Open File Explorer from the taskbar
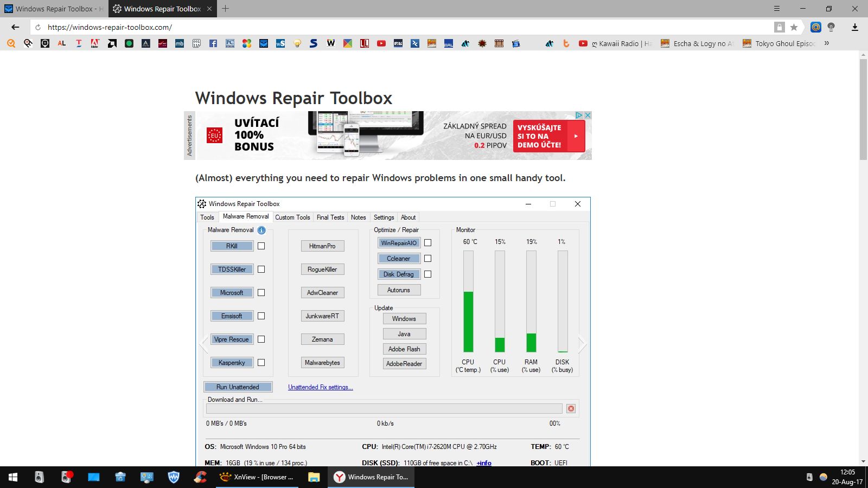Viewport: 868px width, 488px height. (x=314, y=477)
